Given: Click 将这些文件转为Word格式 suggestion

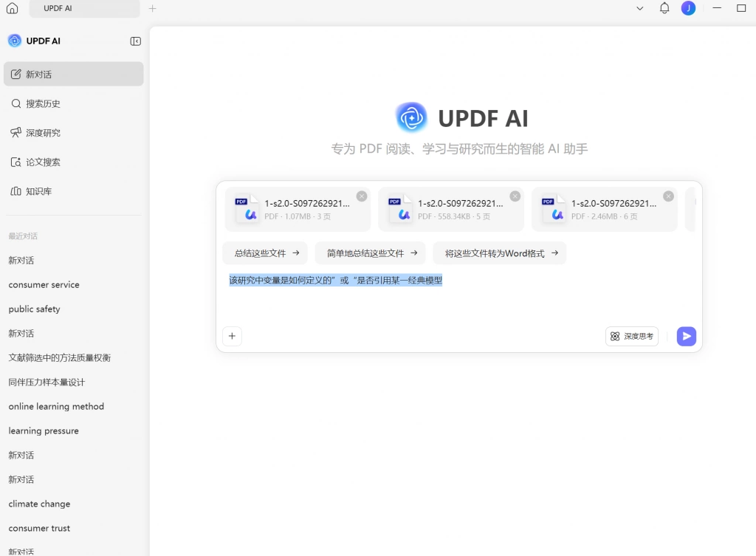Looking at the screenshot, I should pyautogui.click(x=500, y=253).
